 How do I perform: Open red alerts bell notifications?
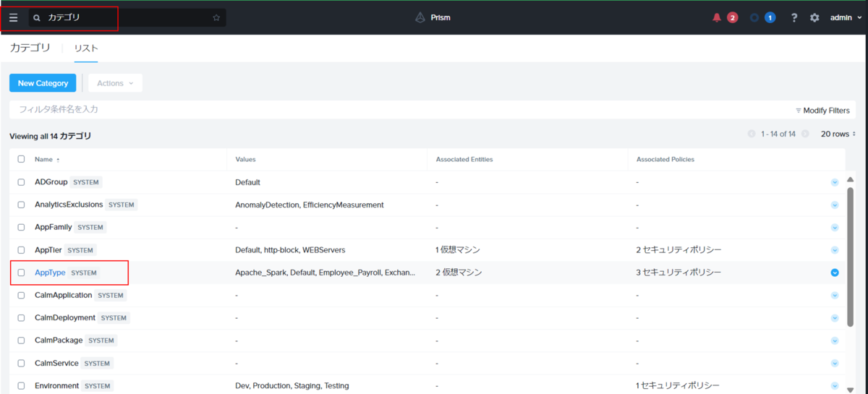pos(717,17)
